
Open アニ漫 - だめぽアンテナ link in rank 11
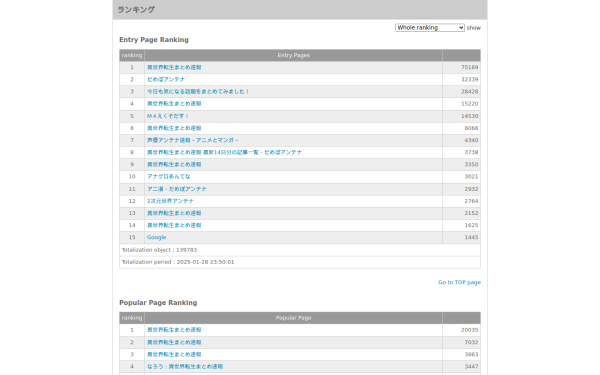pyautogui.click(x=176, y=189)
